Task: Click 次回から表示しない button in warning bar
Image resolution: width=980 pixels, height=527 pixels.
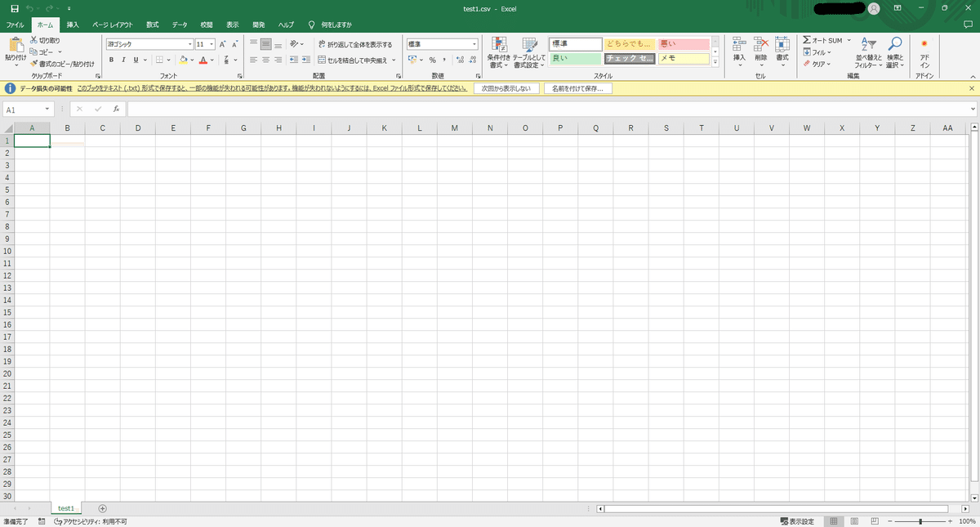Action: [x=506, y=87]
